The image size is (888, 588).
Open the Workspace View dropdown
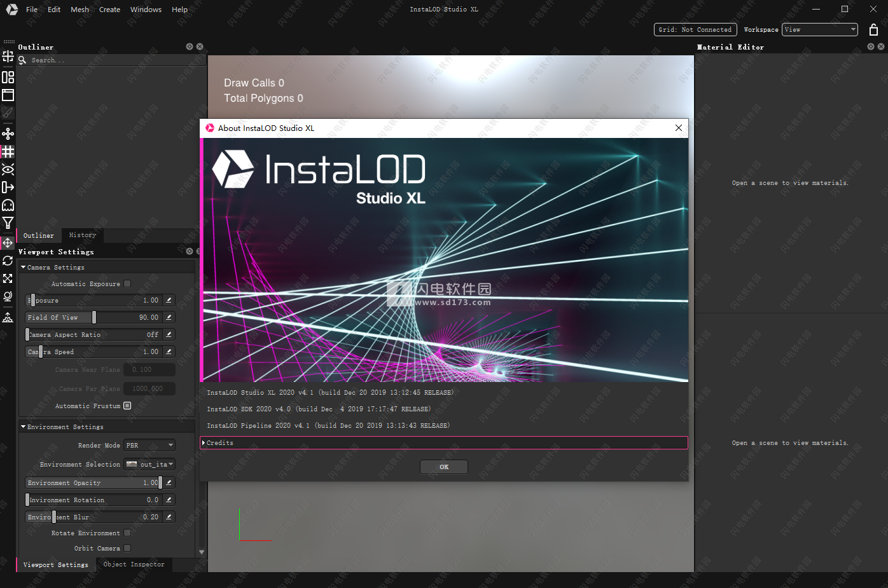click(820, 29)
